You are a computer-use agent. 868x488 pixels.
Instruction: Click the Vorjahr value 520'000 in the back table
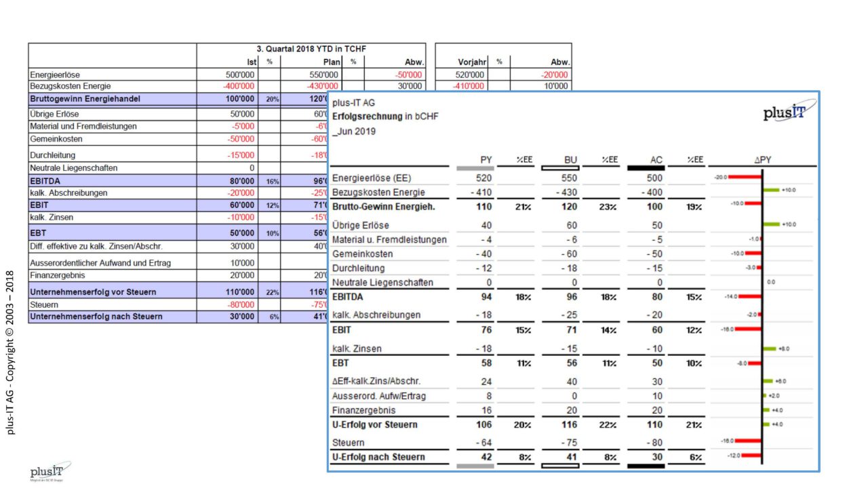[x=469, y=75]
